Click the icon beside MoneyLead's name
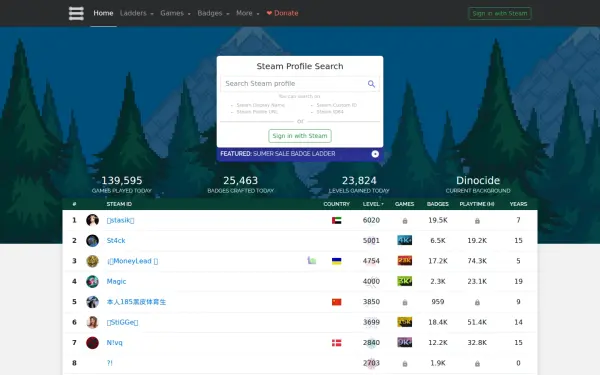This screenshot has width=600, height=375. pos(312,261)
